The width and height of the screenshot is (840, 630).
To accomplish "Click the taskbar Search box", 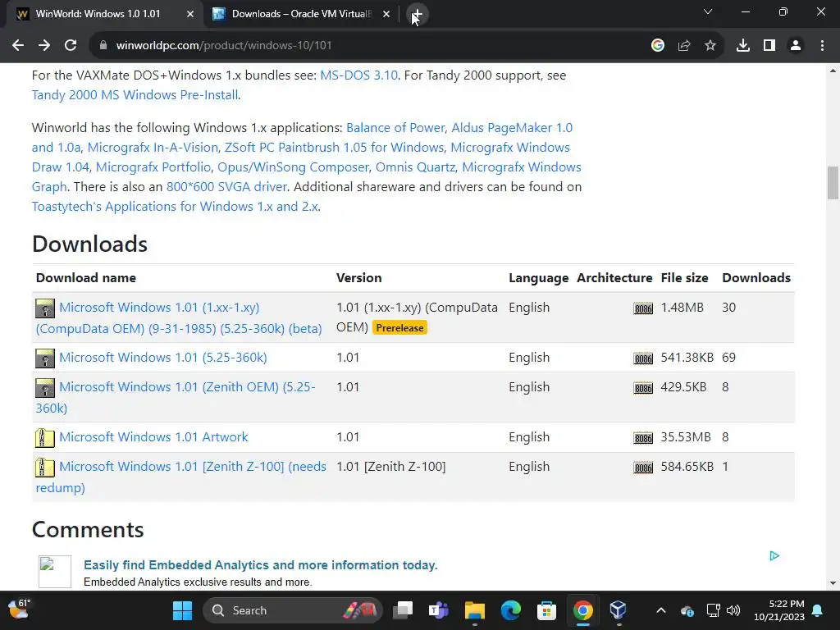I will 293,610.
